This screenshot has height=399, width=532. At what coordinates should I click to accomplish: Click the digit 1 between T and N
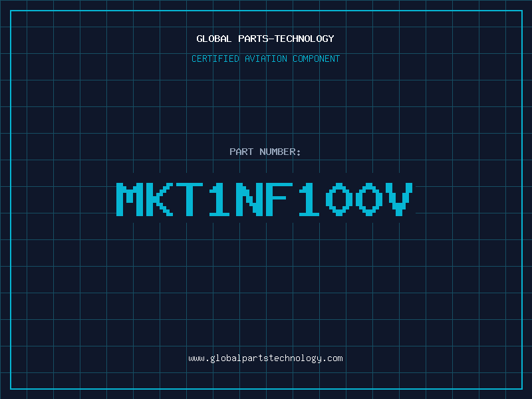click(219, 199)
